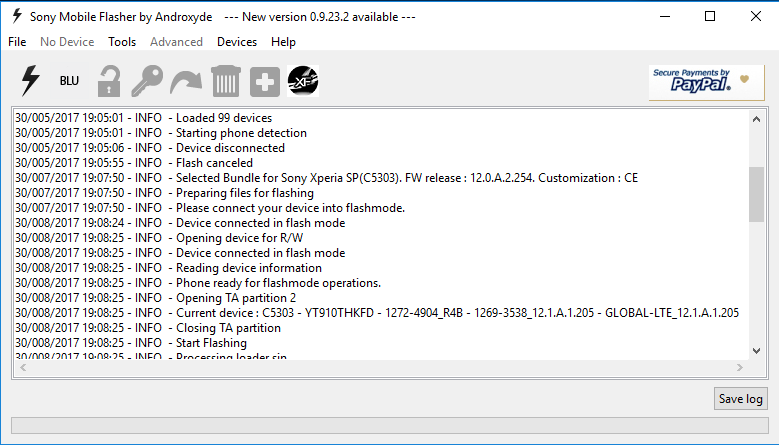Screen dimensions: 779x445
Task: Click the plus sign icon in toolbar
Action: [x=265, y=81]
